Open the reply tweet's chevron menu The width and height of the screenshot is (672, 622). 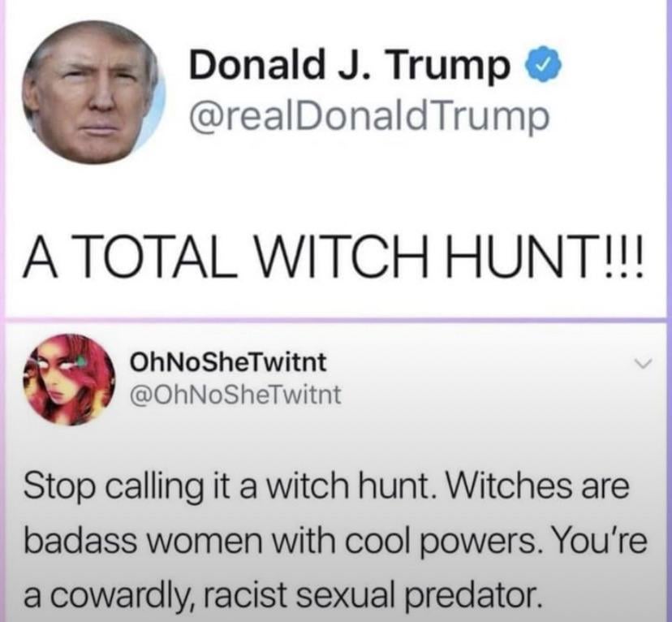click(643, 365)
